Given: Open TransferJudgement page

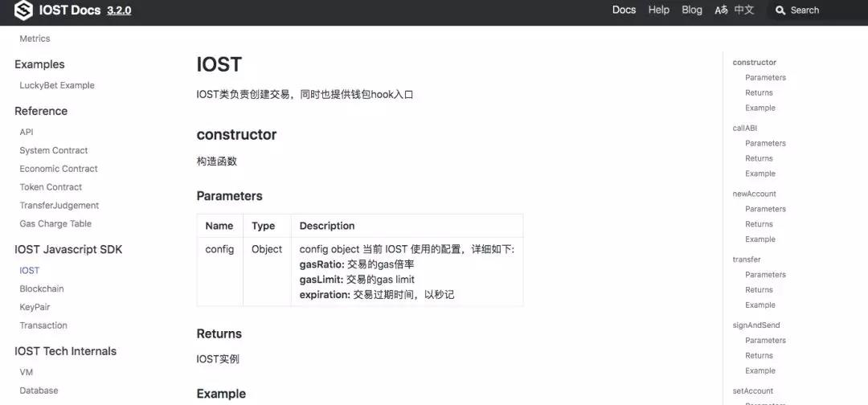Looking at the screenshot, I should point(59,205).
